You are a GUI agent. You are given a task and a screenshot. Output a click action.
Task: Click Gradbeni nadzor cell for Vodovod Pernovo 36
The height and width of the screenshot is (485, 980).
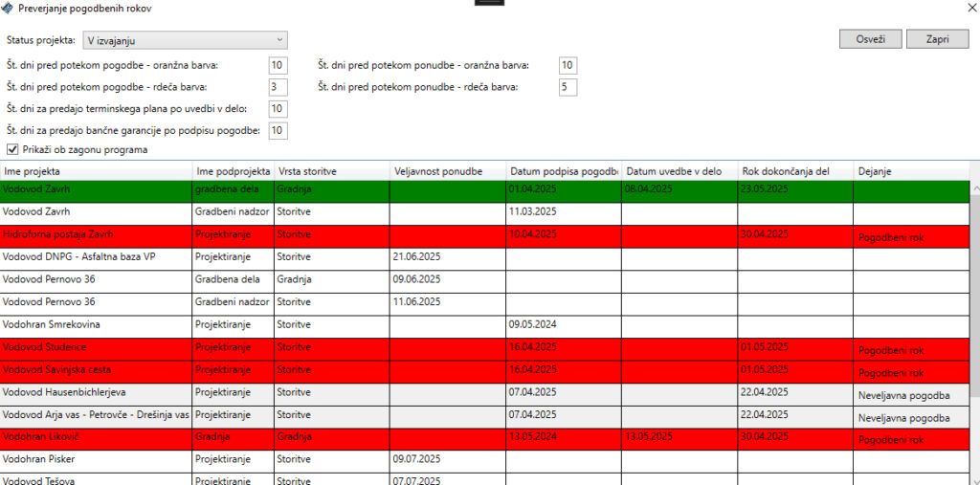(234, 304)
